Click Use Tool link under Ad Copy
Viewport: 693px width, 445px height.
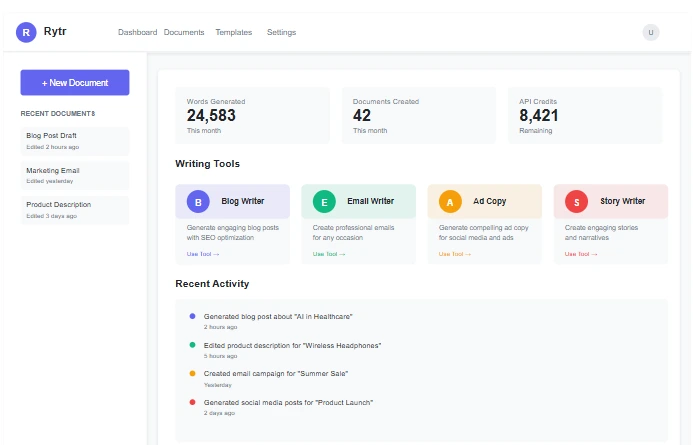[x=455, y=254]
